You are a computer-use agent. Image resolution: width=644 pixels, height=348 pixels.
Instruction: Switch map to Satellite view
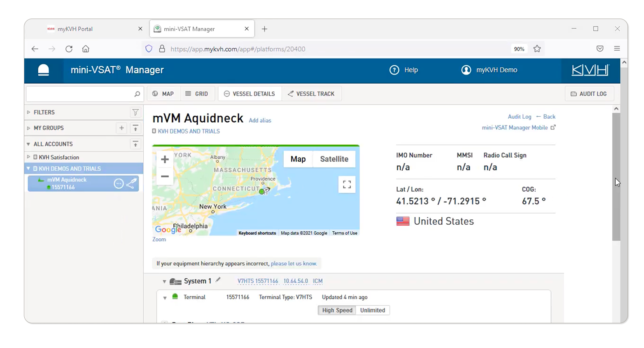pyautogui.click(x=334, y=159)
